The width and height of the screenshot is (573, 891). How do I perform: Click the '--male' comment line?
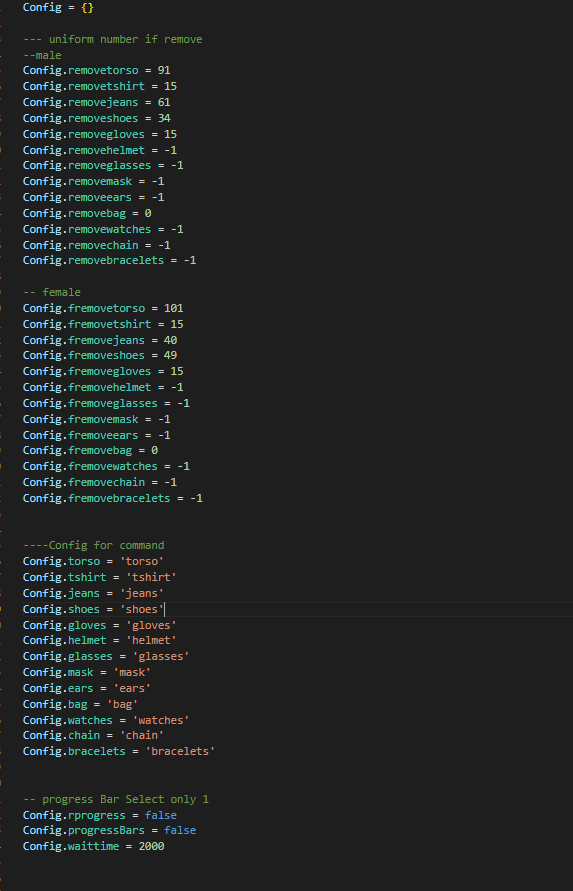click(x=42, y=55)
